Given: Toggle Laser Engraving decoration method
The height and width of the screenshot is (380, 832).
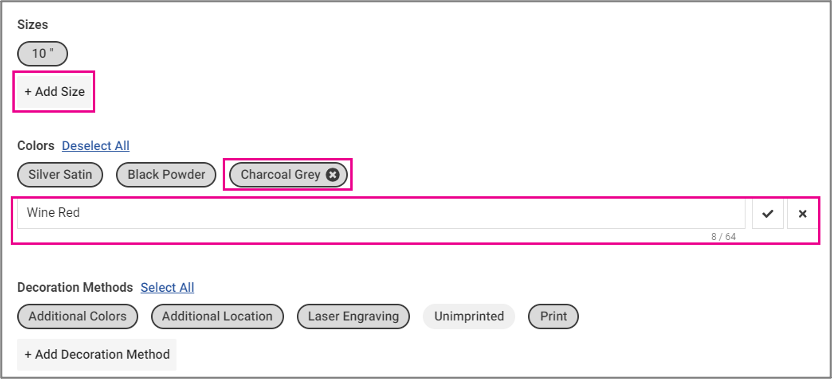Looking at the screenshot, I should point(353,316).
